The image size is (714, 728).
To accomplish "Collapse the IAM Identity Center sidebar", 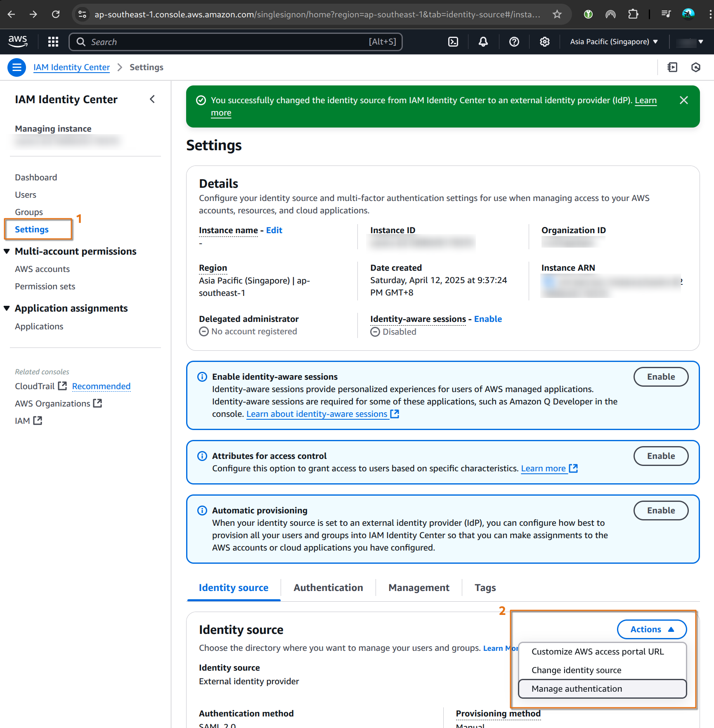I will pos(152,99).
